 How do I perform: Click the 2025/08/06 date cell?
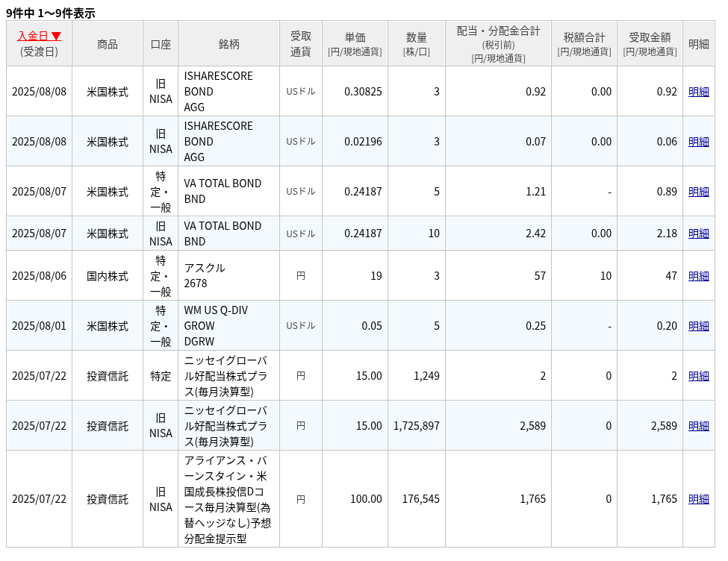point(39,276)
